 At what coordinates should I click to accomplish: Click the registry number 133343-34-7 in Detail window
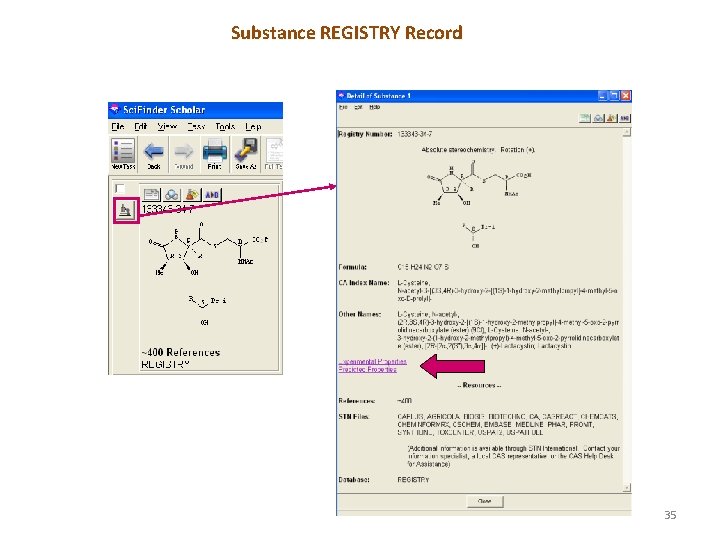click(414, 134)
